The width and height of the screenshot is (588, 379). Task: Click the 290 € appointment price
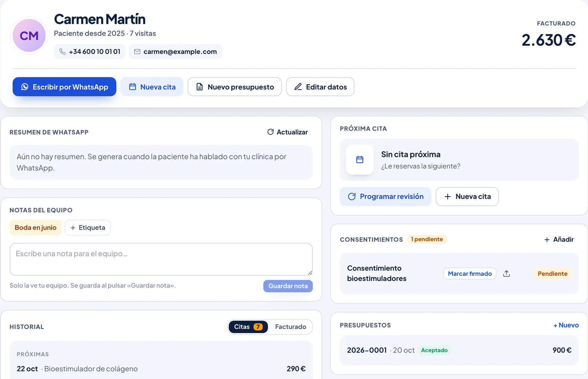[296, 369]
